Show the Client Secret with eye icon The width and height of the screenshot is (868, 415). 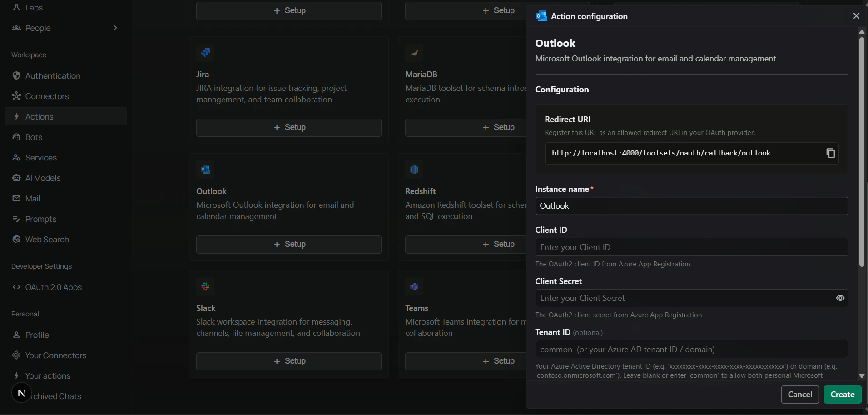(x=840, y=298)
